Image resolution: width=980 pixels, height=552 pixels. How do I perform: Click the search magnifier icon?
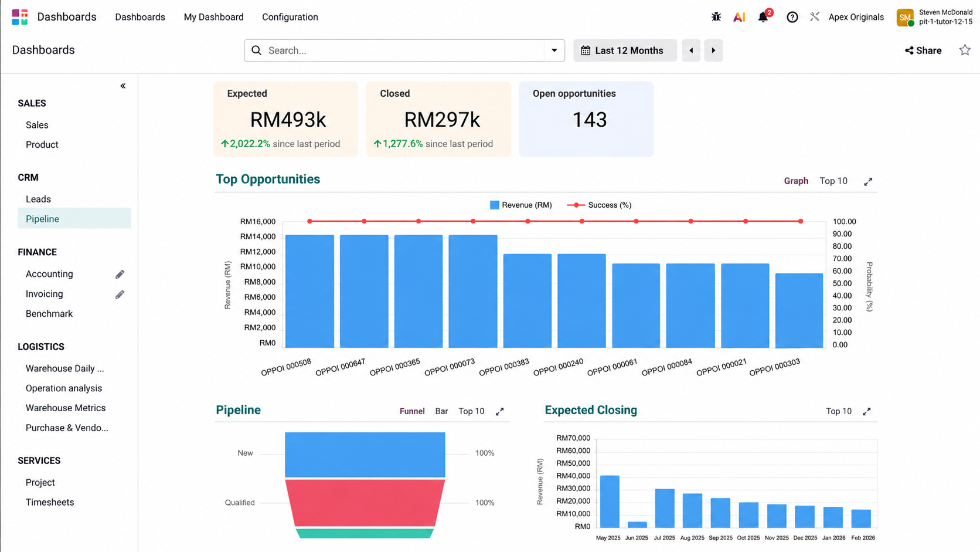click(256, 50)
